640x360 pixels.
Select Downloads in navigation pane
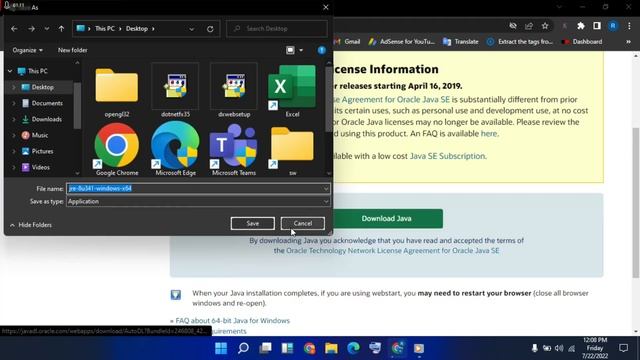(47, 119)
